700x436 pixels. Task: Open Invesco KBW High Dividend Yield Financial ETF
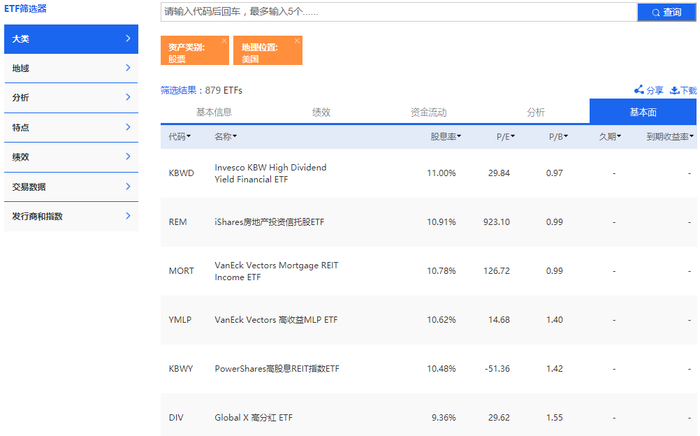[x=270, y=173]
